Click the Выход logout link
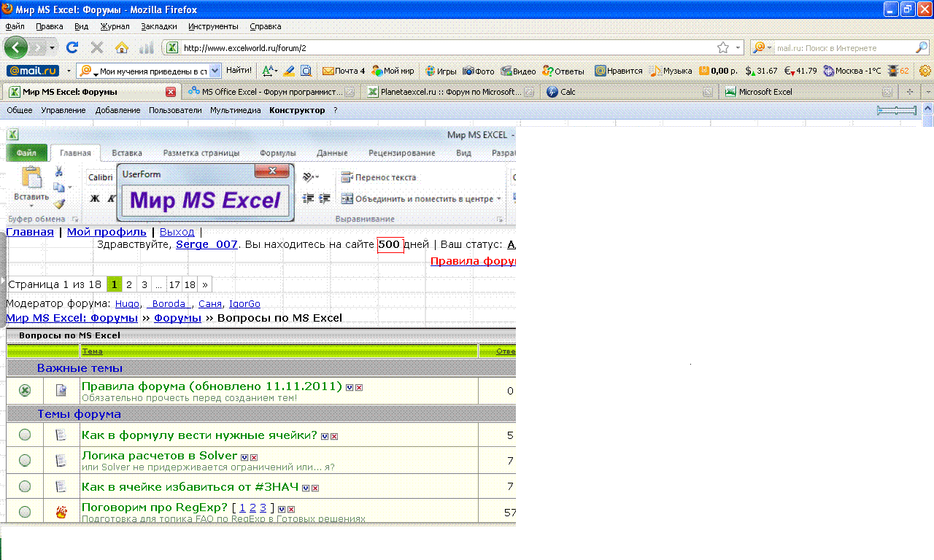The image size is (934, 560). pyautogui.click(x=177, y=232)
